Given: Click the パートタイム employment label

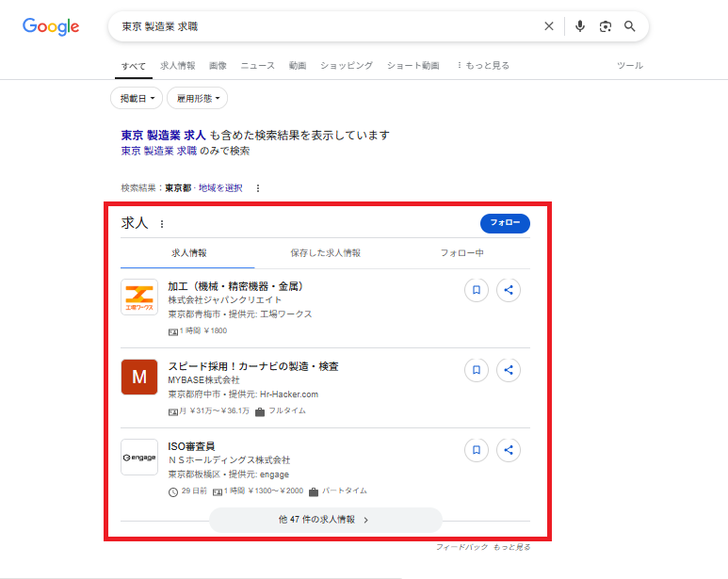Looking at the screenshot, I should tap(345, 491).
